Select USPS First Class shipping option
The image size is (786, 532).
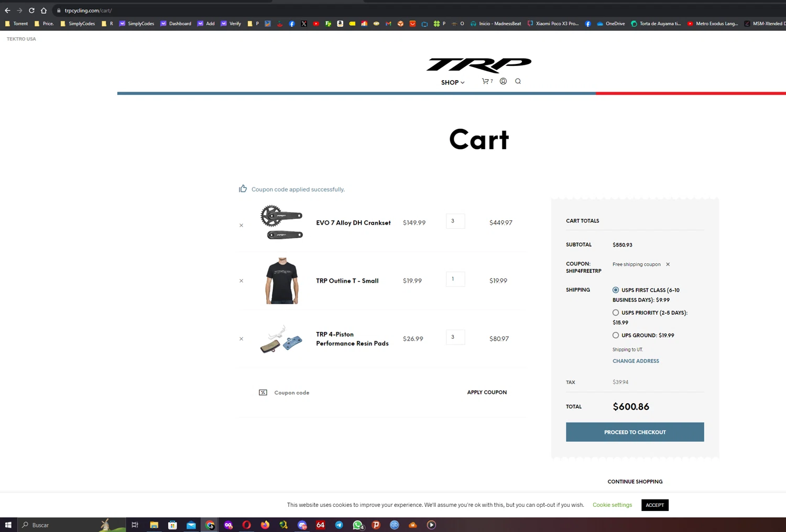(616, 290)
